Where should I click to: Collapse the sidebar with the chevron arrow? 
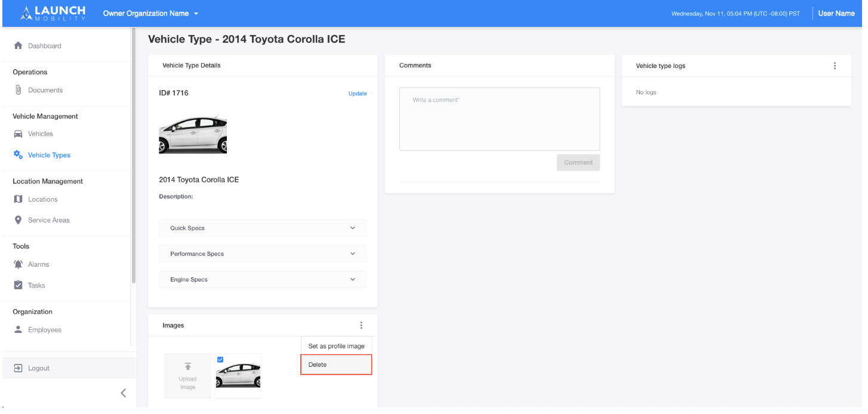point(124,393)
